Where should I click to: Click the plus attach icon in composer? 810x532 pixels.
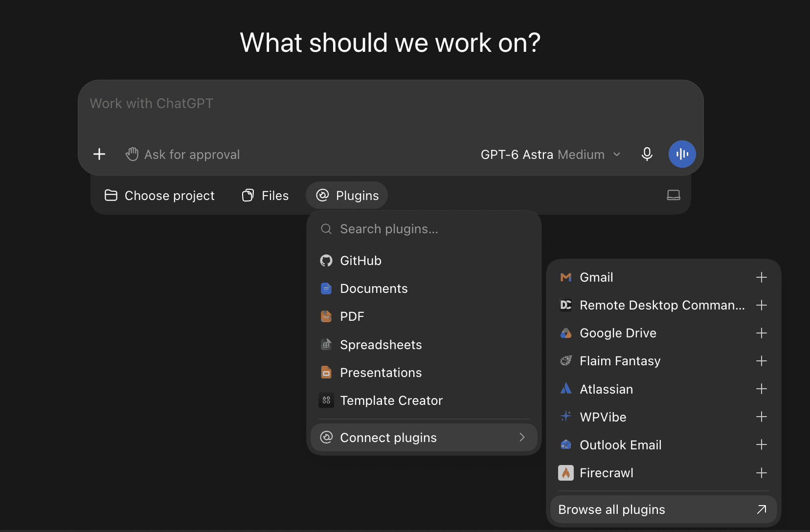pos(99,154)
